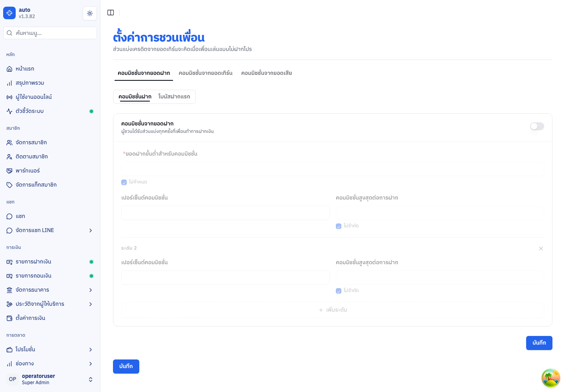Remove ระดับ 2 with the X icon
The height and width of the screenshot is (392, 565).
(x=541, y=249)
